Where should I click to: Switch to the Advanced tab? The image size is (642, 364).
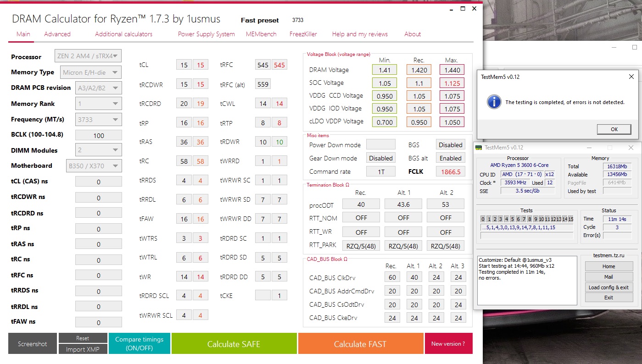click(57, 34)
